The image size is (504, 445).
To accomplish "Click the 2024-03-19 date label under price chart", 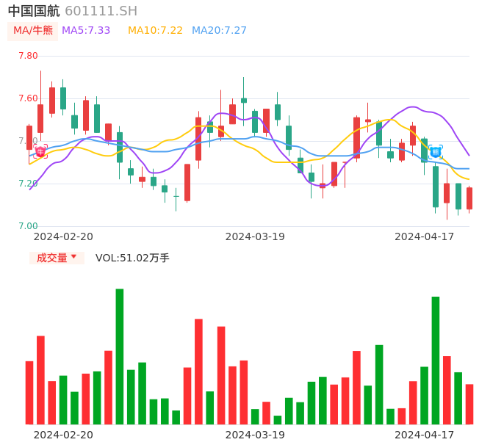I will pyautogui.click(x=255, y=236).
